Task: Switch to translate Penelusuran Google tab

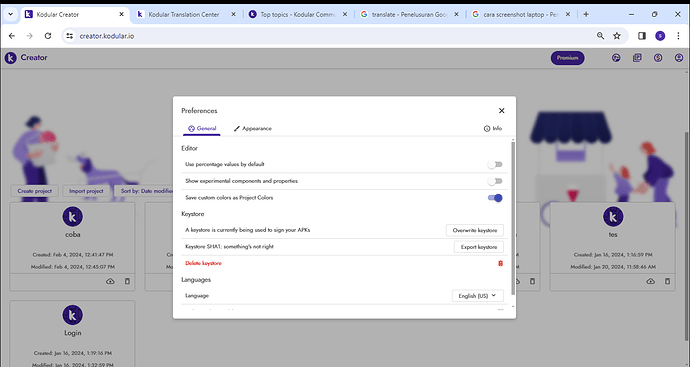Action: [x=409, y=15]
